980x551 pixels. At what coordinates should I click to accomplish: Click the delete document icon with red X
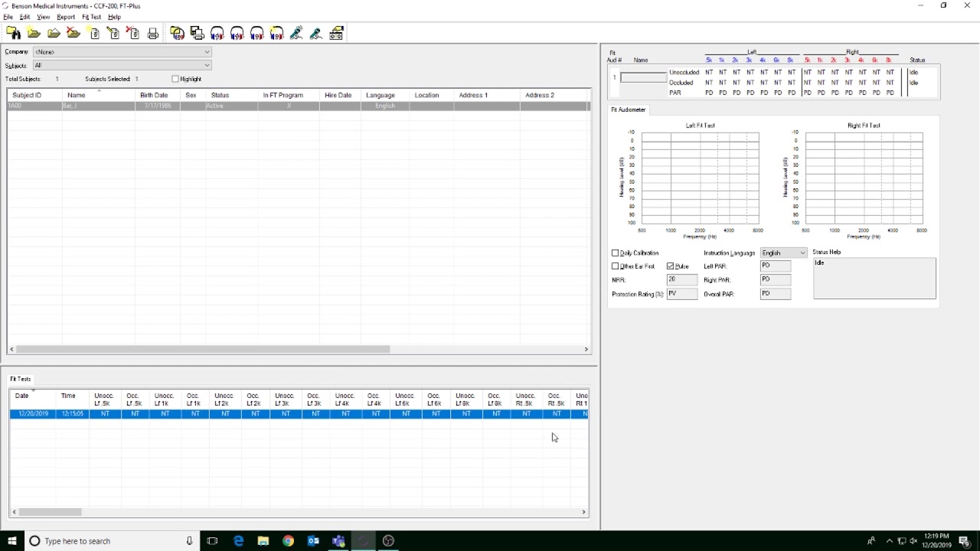click(x=133, y=33)
